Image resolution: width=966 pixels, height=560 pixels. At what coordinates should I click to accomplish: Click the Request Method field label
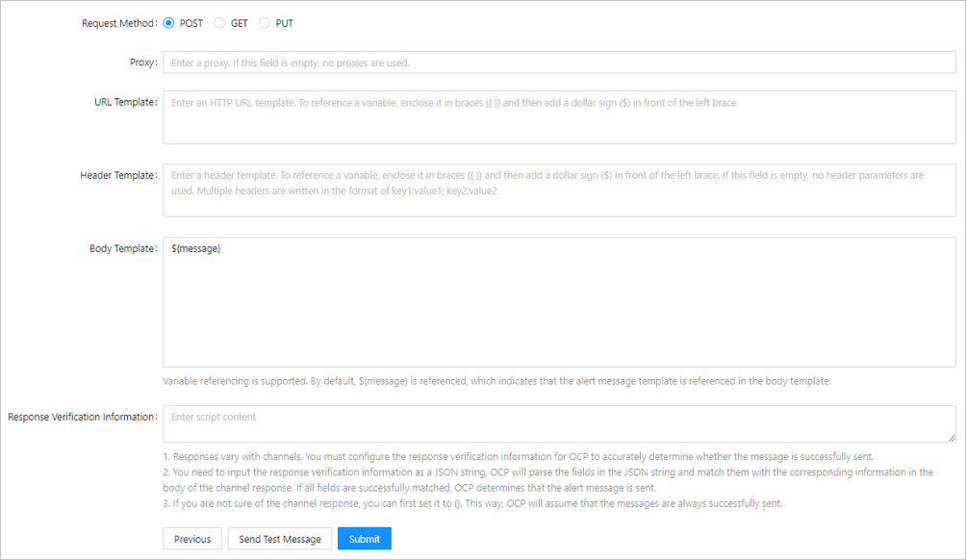118,23
